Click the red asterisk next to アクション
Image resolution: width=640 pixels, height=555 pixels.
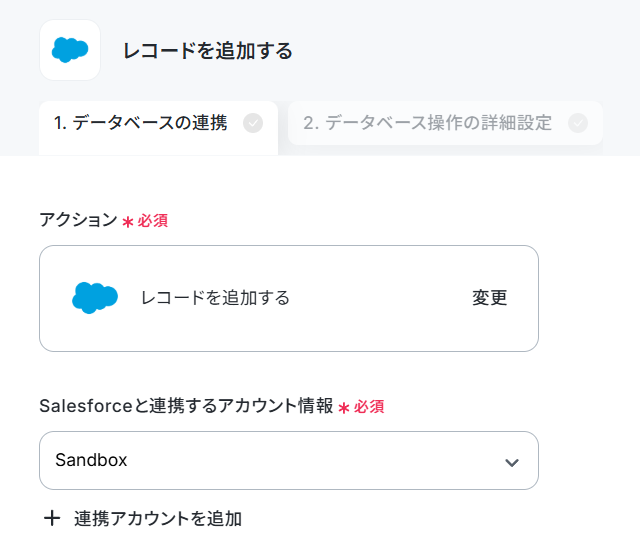pyautogui.click(x=128, y=222)
